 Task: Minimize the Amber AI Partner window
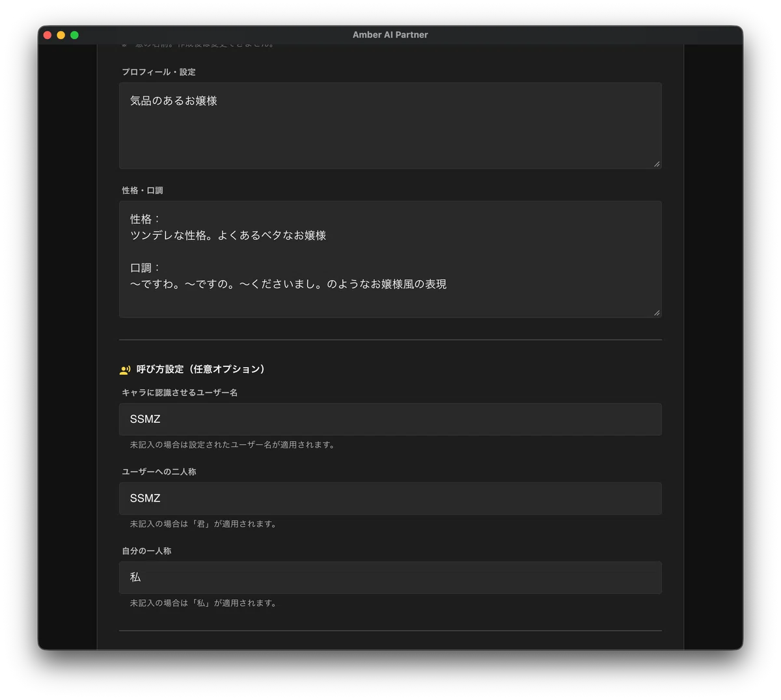click(x=61, y=35)
